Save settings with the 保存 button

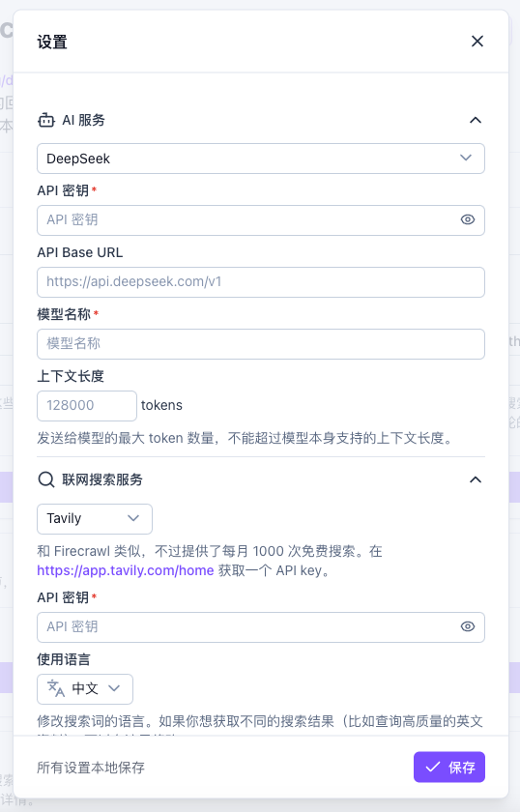tap(449, 767)
